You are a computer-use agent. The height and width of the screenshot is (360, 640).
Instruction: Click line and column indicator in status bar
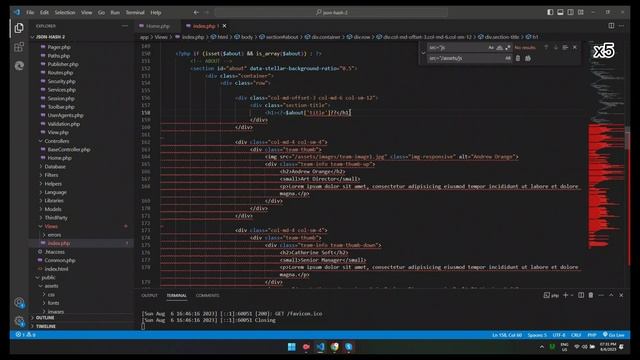point(507,335)
